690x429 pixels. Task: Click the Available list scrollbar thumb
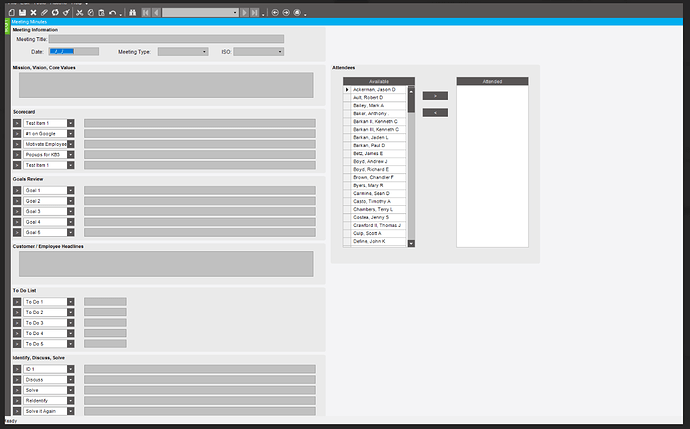point(411,103)
